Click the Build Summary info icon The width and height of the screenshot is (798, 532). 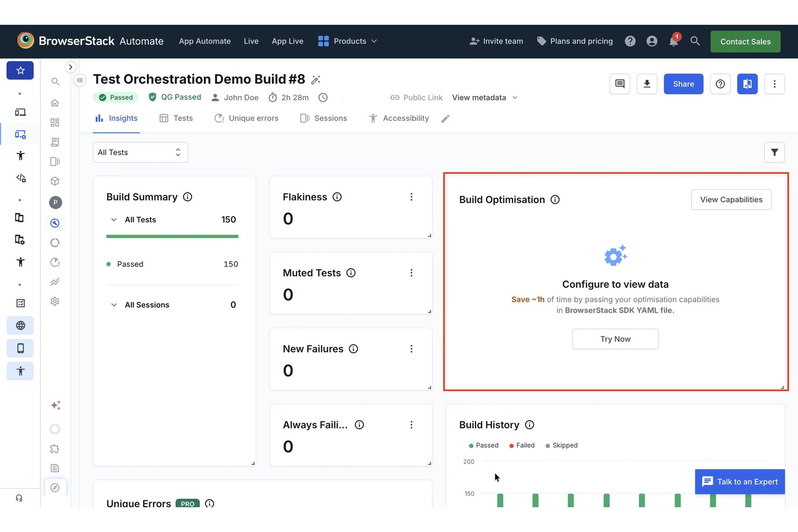(x=188, y=197)
